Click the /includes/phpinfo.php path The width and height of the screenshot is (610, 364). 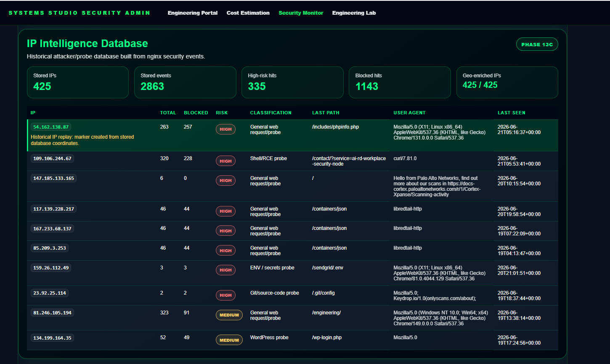[335, 127]
